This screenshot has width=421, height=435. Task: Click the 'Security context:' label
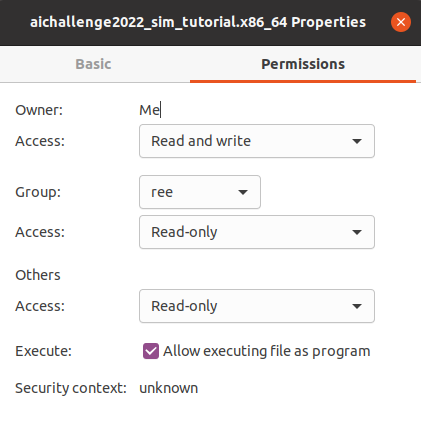[x=71, y=388]
